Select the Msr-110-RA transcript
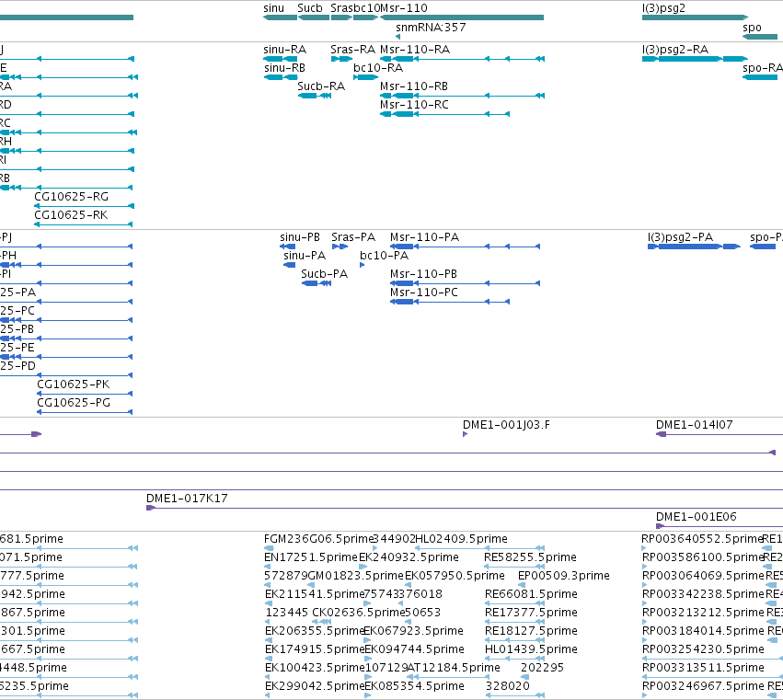Screen dimensions: 783x700 (462, 59)
